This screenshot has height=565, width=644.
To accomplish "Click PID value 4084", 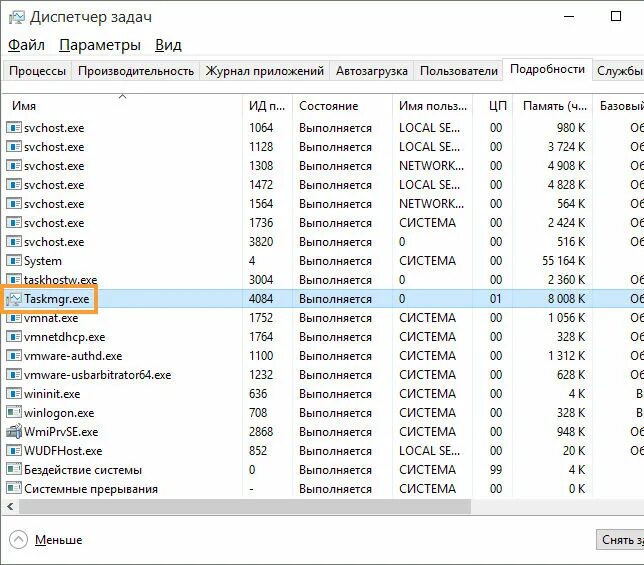I will coord(261,299).
